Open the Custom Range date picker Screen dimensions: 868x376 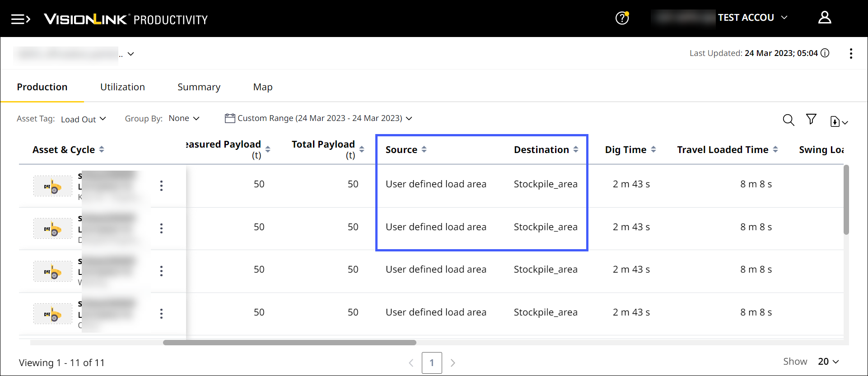coord(319,118)
